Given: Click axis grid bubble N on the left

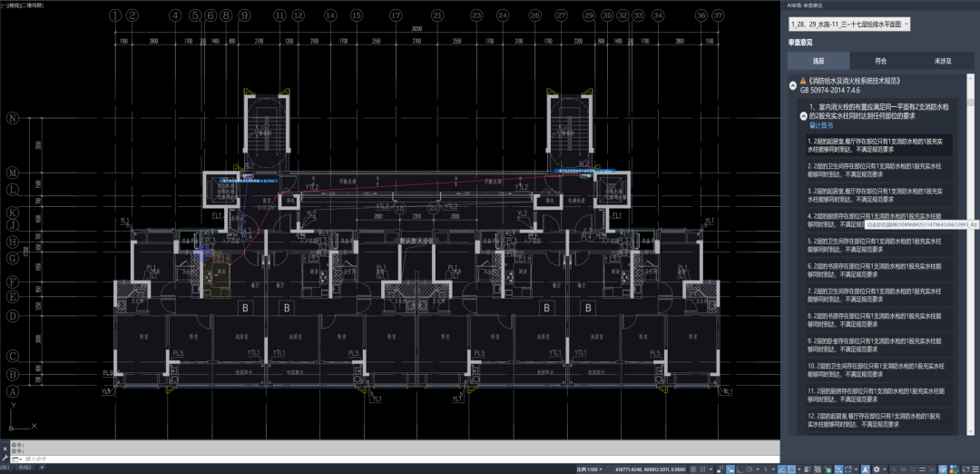Looking at the screenshot, I should (x=12, y=118).
